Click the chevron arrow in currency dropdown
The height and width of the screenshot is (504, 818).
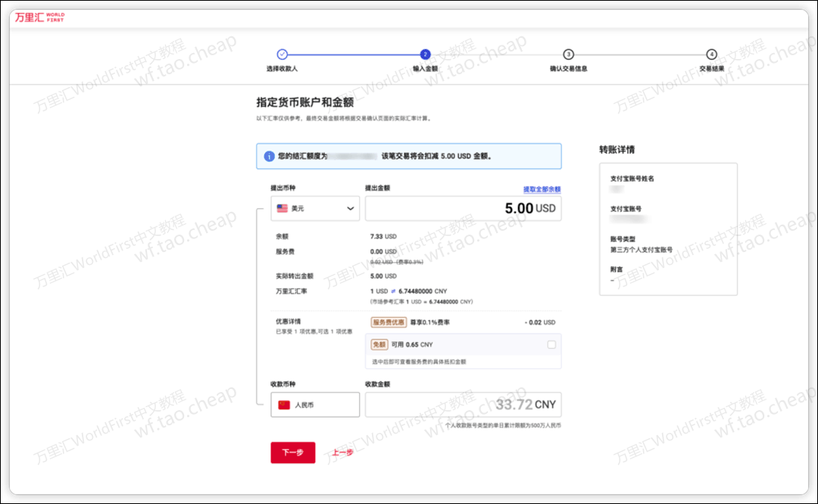click(x=351, y=208)
